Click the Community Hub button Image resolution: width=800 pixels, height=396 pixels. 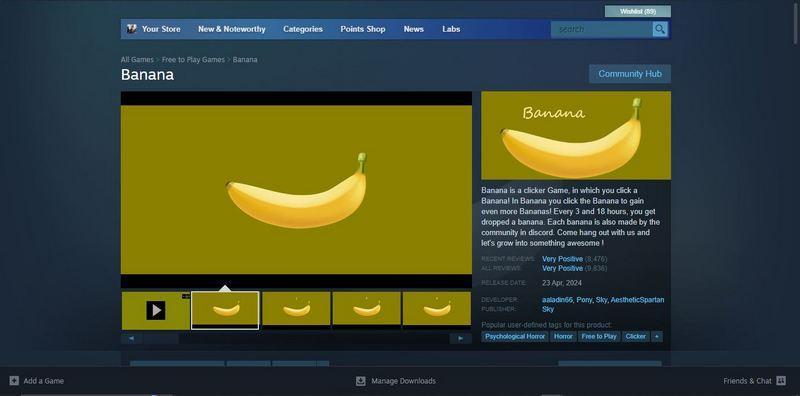pos(630,74)
